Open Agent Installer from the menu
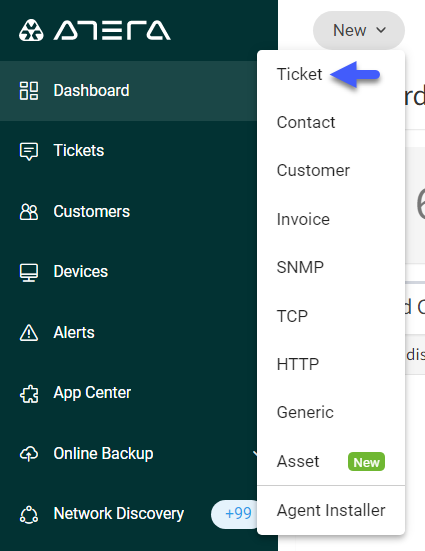425x551 pixels. click(331, 510)
